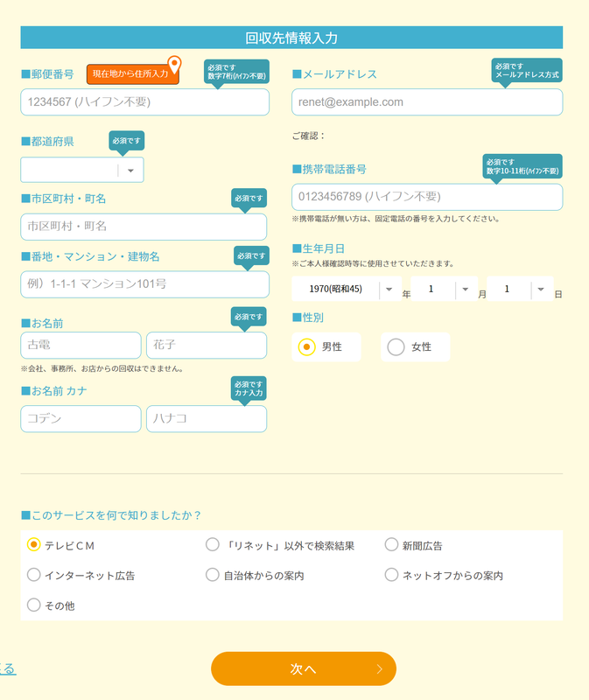Click the メールアドレス email input field
The height and width of the screenshot is (700, 589).
click(x=427, y=102)
